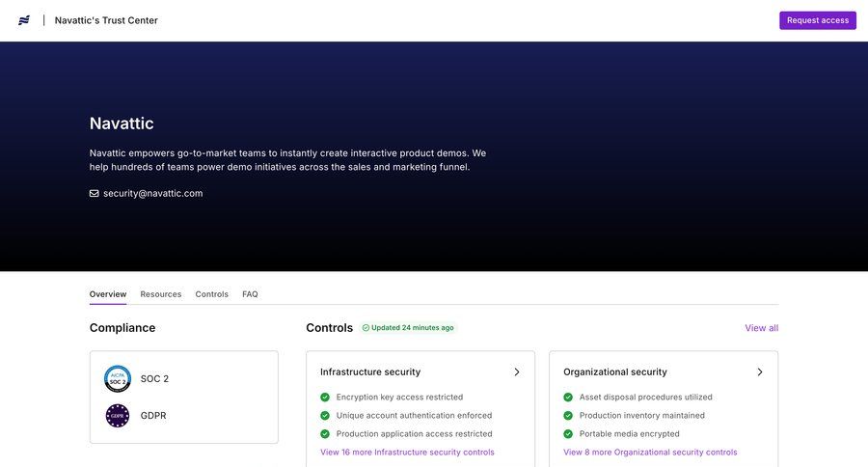The image size is (868, 467).
Task: Open the View all controls link
Action: pyautogui.click(x=762, y=328)
